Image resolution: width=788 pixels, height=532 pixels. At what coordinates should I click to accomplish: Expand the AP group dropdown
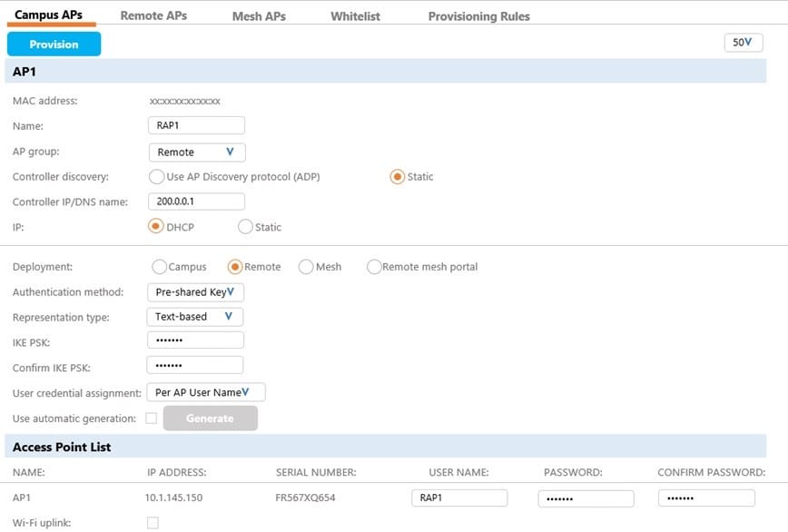coord(196,153)
